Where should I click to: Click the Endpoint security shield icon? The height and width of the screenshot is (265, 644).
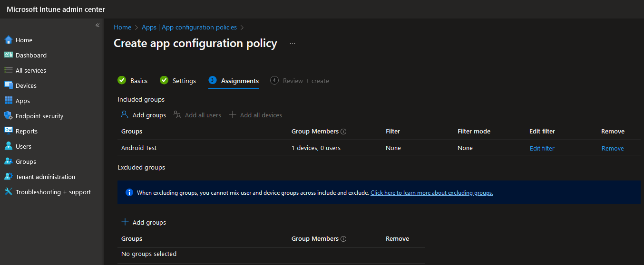8,116
